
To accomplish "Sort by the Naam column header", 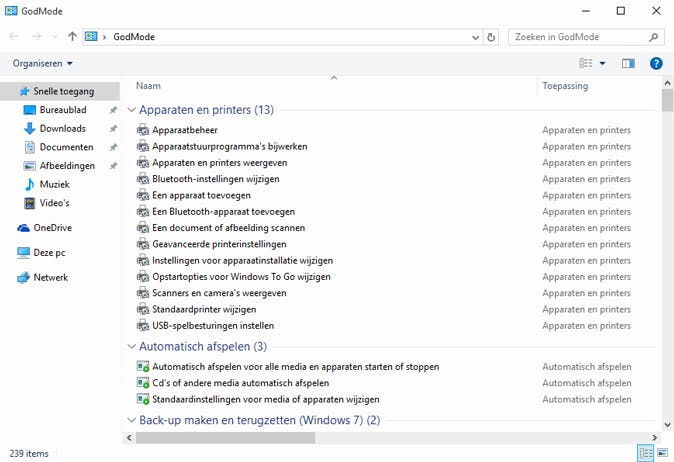I will click(x=148, y=86).
